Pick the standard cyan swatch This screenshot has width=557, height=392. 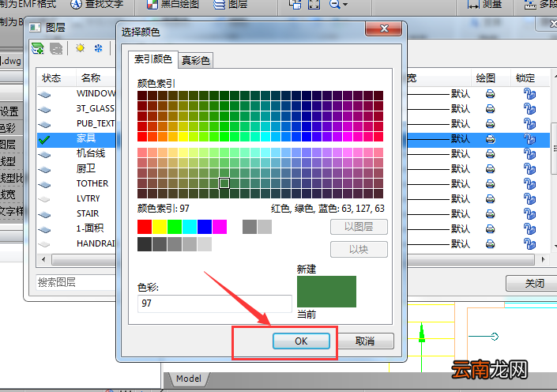tap(190, 227)
